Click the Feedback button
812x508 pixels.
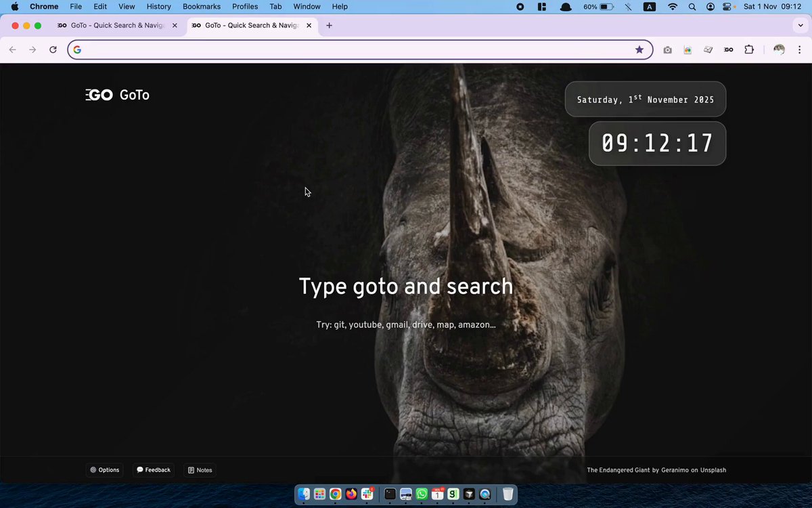tap(154, 470)
